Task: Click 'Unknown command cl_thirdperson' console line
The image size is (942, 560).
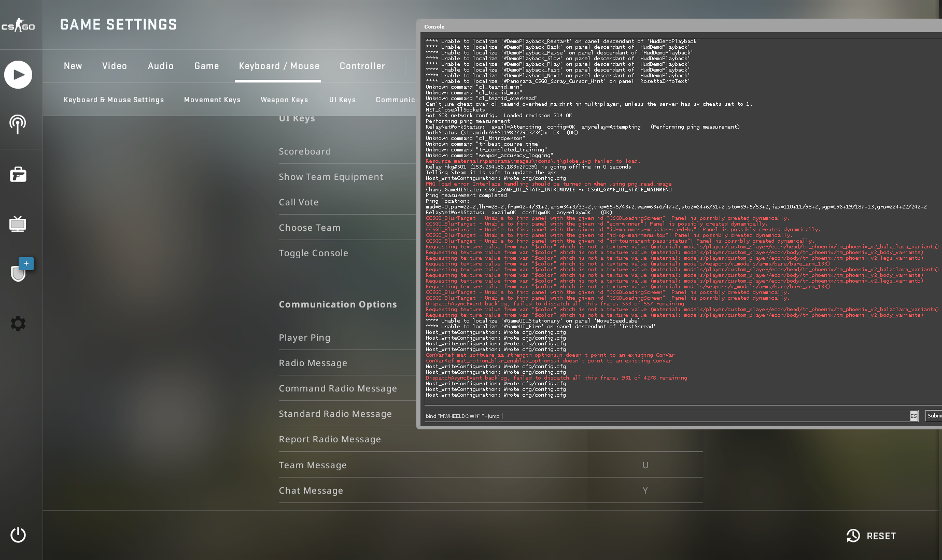Action: point(475,138)
